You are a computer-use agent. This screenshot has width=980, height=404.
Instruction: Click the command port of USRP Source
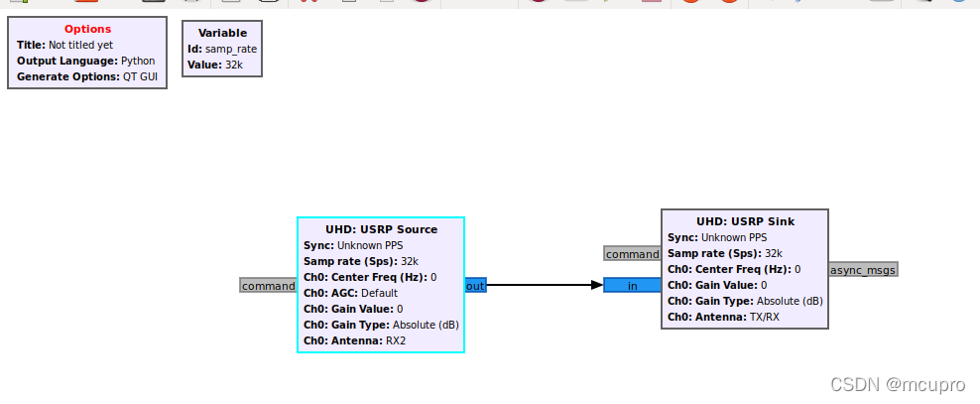[268, 286]
